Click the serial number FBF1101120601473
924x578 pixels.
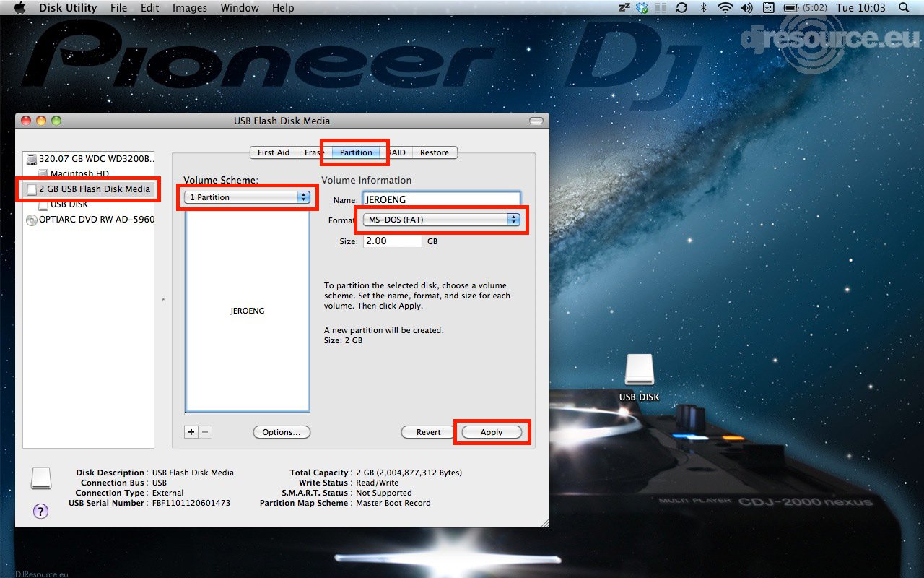point(191,503)
